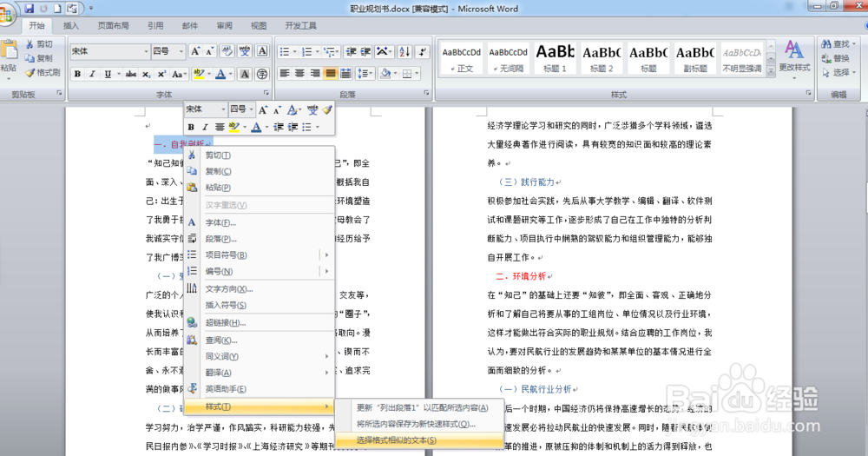868x456 pixels.
Task: Click the Change Styles (更改样式) button
Action: tap(794, 58)
